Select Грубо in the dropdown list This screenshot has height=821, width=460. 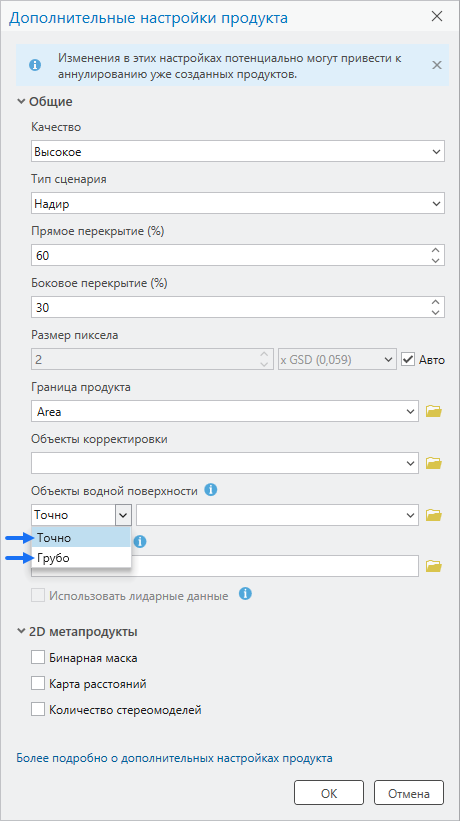[81, 558]
